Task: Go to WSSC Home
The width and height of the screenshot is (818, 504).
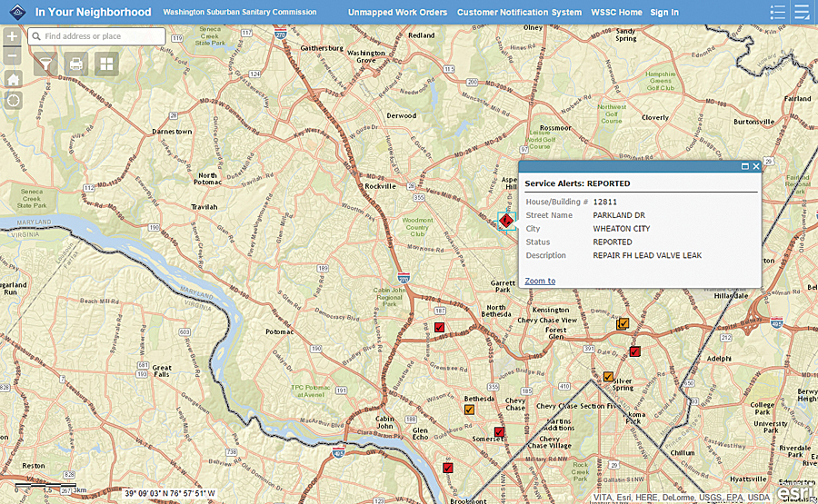Action: [616, 12]
